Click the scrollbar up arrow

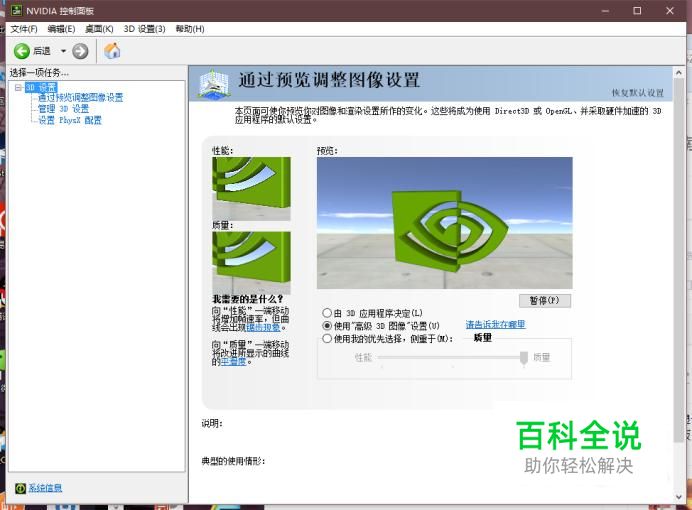tap(679, 72)
